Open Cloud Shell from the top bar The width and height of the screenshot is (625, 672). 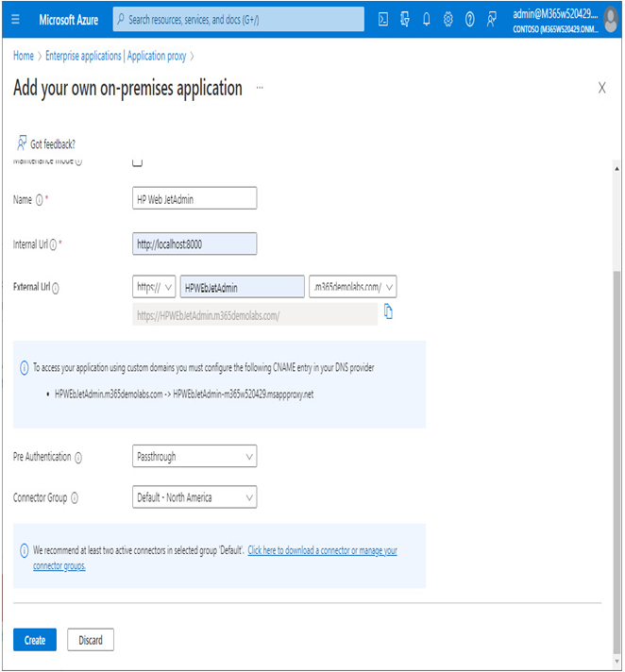tap(383, 19)
